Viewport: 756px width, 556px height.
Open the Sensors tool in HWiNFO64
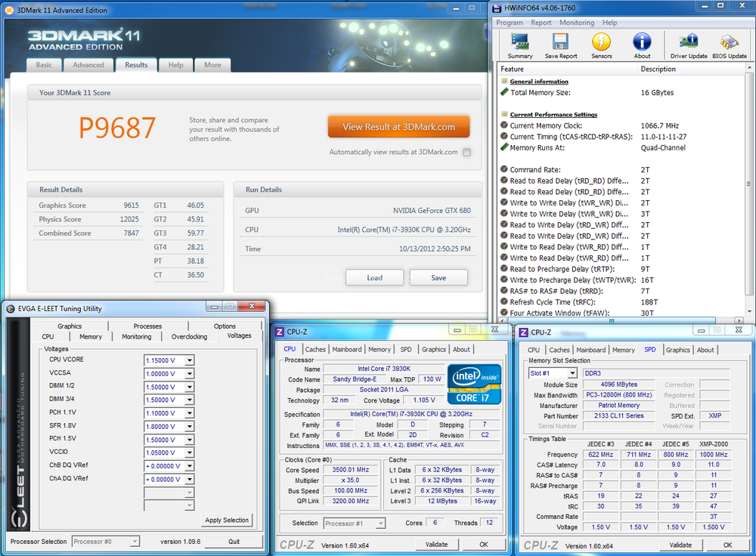point(601,46)
